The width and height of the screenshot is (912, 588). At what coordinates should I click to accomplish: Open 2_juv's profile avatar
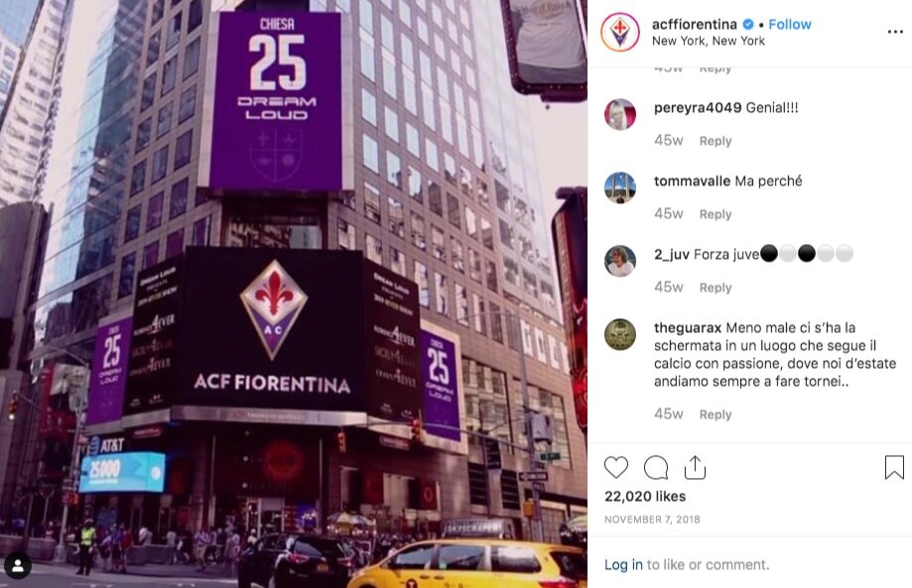[x=620, y=261]
